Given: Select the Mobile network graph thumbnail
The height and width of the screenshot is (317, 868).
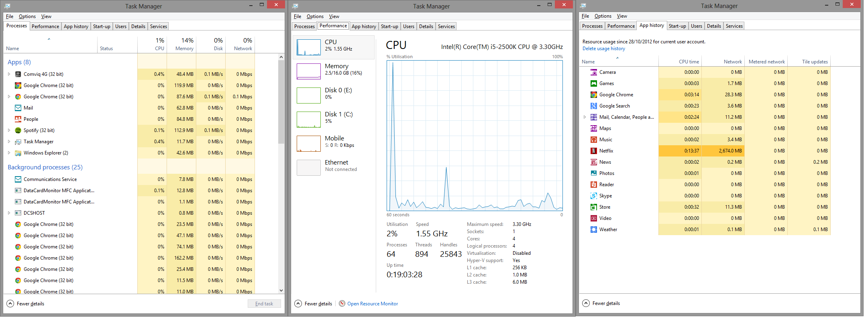Looking at the screenshot, I should pos(308,144).
